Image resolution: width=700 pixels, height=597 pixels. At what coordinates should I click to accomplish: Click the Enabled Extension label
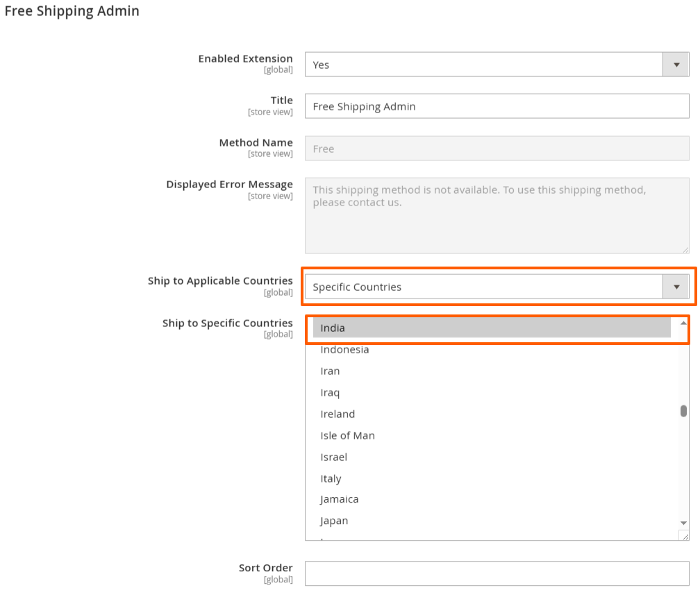coord(246,58)
